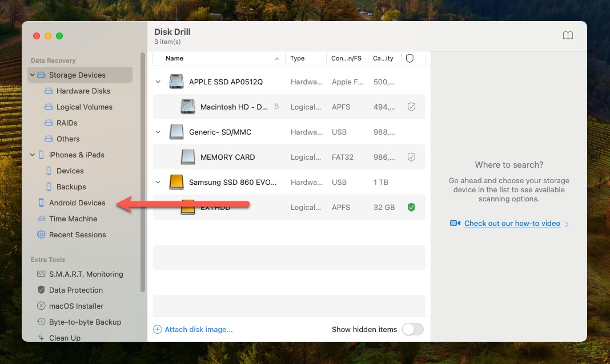This screenshot has width=610, height=364.
Task: Click Attach disk image button
Action: coord(193,329)
